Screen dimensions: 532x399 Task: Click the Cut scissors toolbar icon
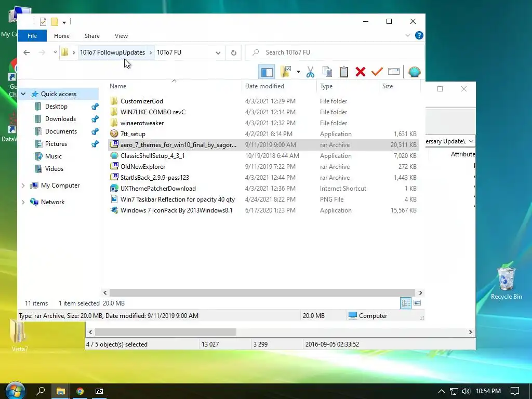[x=310, y=72]
